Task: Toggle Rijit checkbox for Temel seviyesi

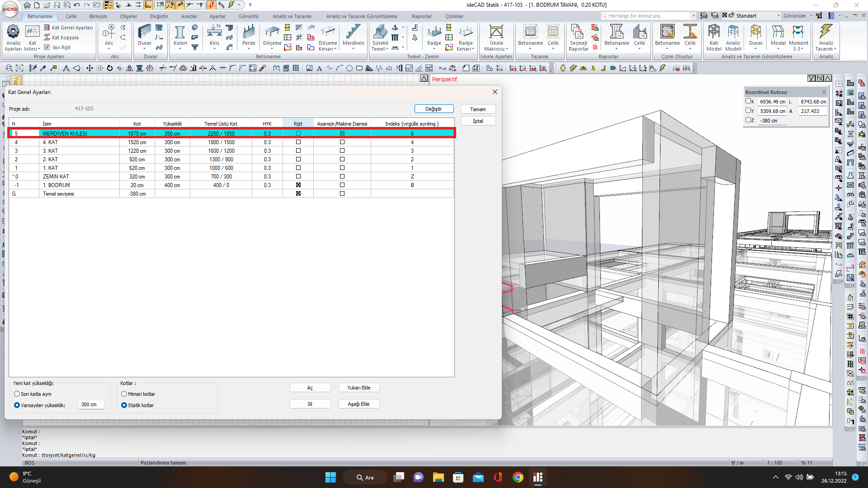Action: pos(298,193)
